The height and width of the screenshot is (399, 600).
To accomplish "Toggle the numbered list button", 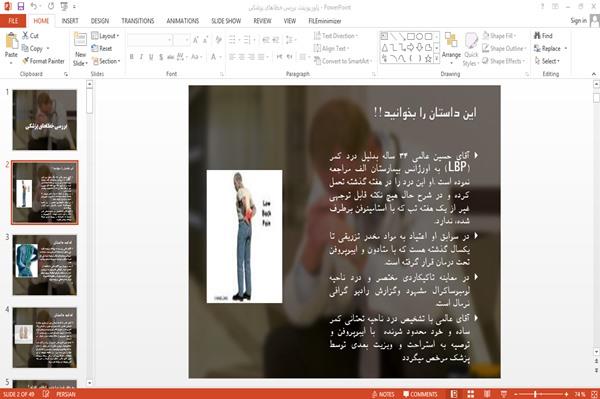I will pyautogui.click(x=247, y=39).
